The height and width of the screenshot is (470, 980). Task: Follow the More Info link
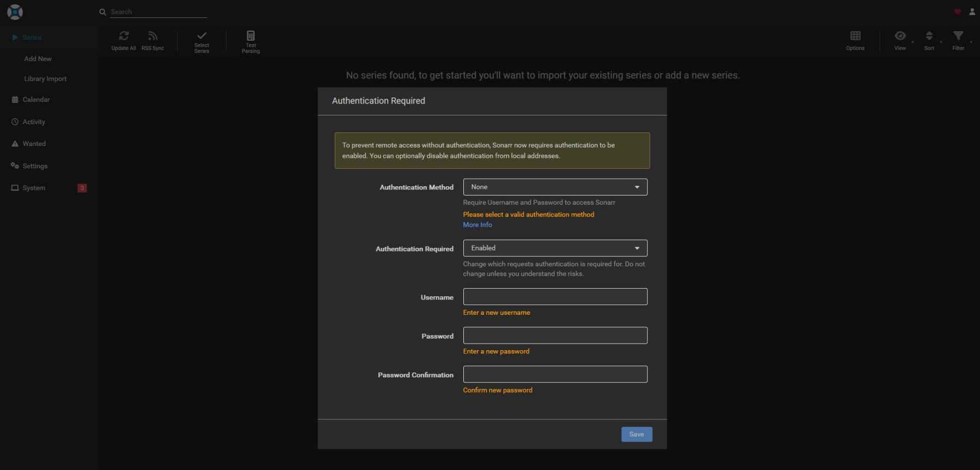tap(477, 225)
